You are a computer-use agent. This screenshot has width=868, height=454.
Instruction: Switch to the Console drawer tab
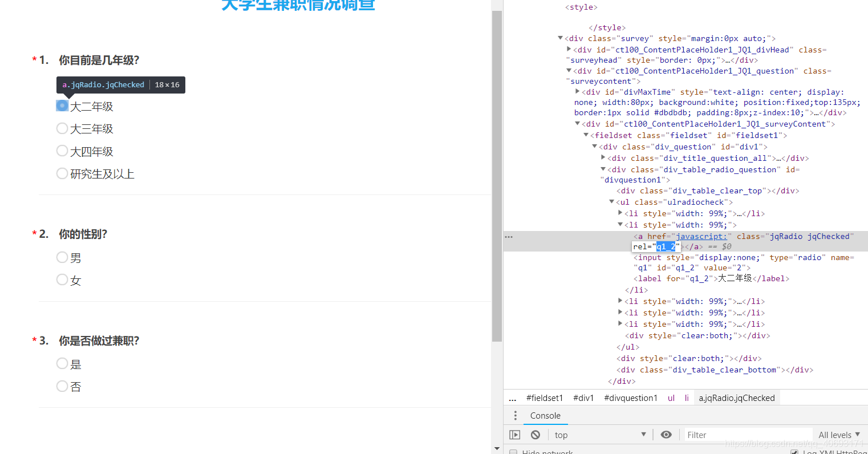[x=545, y=415]
